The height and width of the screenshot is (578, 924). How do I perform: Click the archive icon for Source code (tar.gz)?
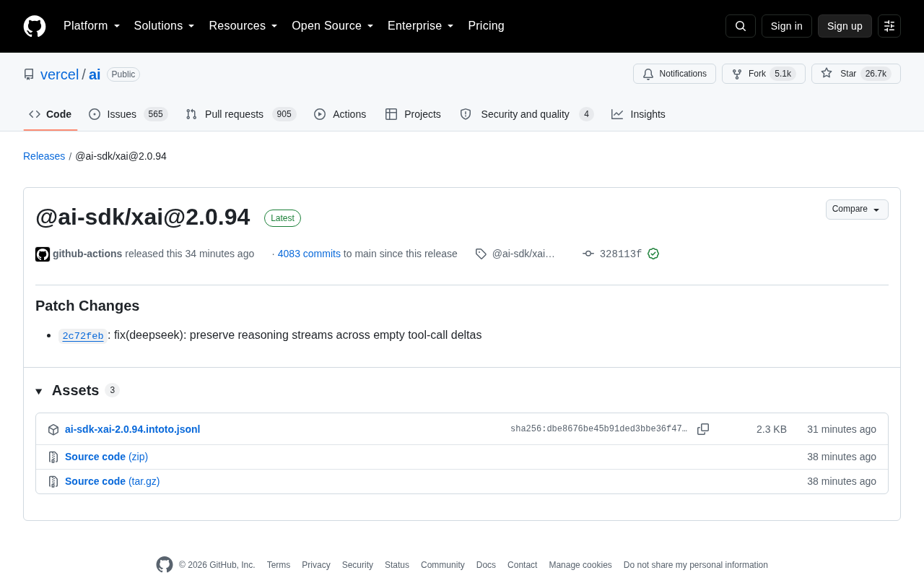coord(53,481)
